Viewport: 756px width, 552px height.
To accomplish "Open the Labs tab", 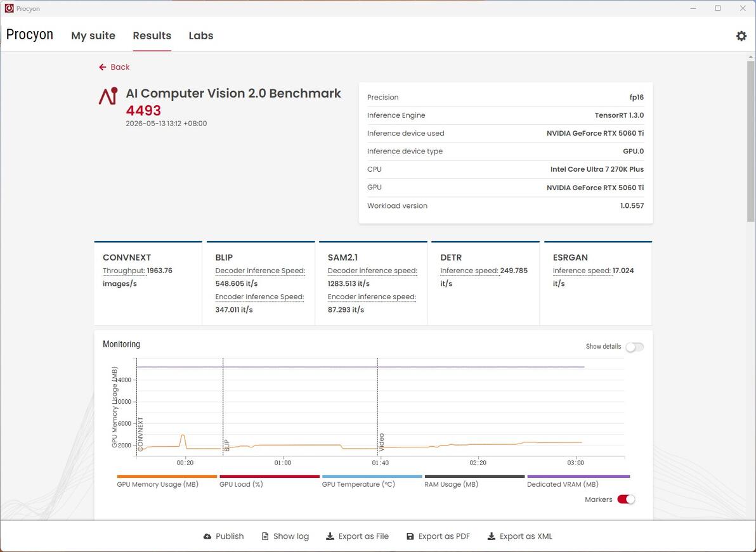I will coord(201,35).
